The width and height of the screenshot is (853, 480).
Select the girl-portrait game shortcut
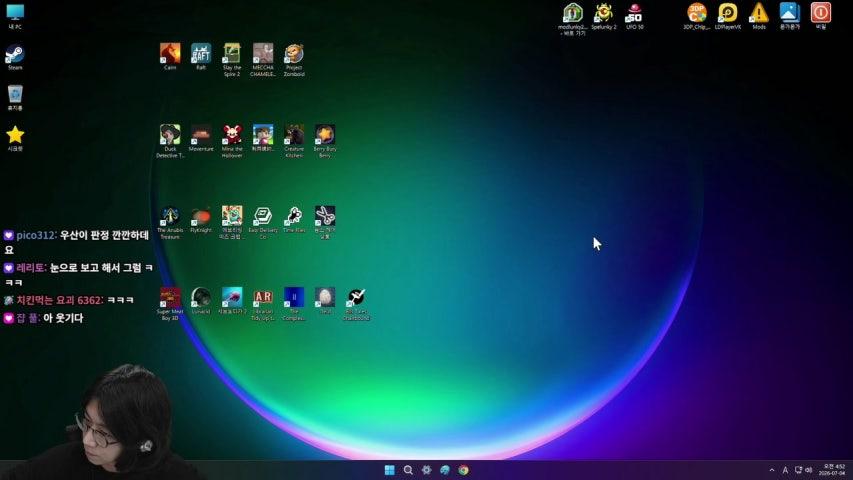click(263, 138)
